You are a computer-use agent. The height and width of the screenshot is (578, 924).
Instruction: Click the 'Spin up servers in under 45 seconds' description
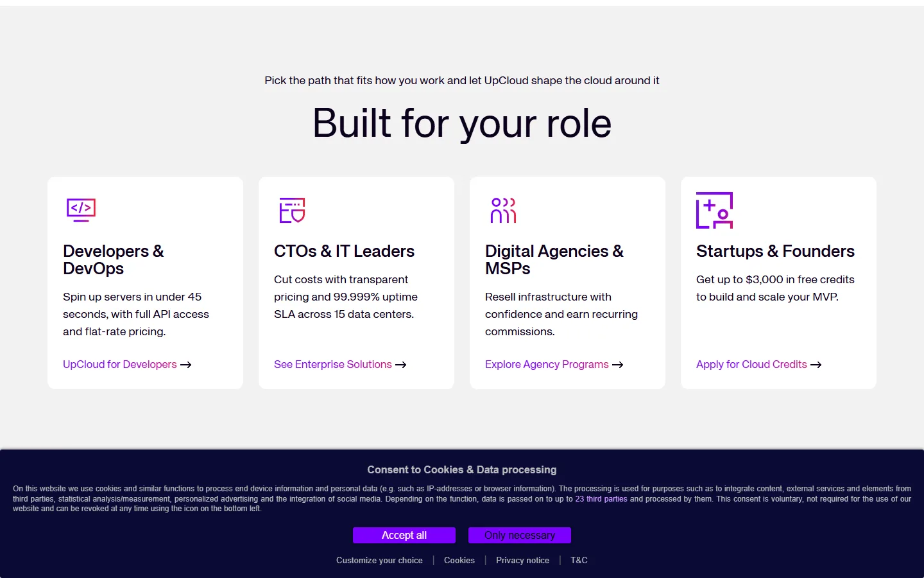pyautogui.click(x=136, y=314)
